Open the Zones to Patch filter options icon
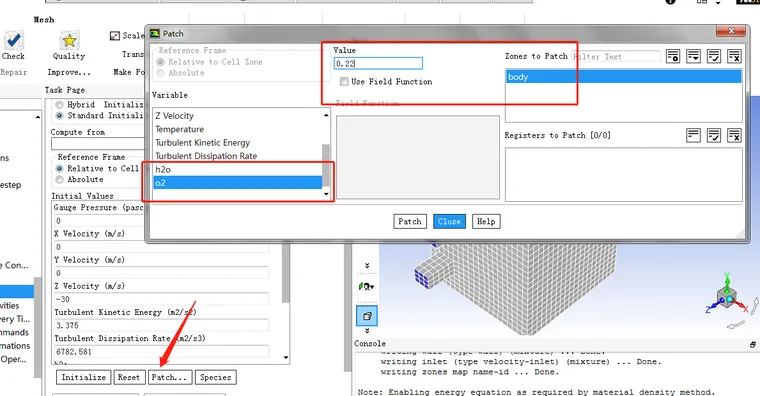The width and height of the screenshot is (760, 396). [x=693, y=56]
